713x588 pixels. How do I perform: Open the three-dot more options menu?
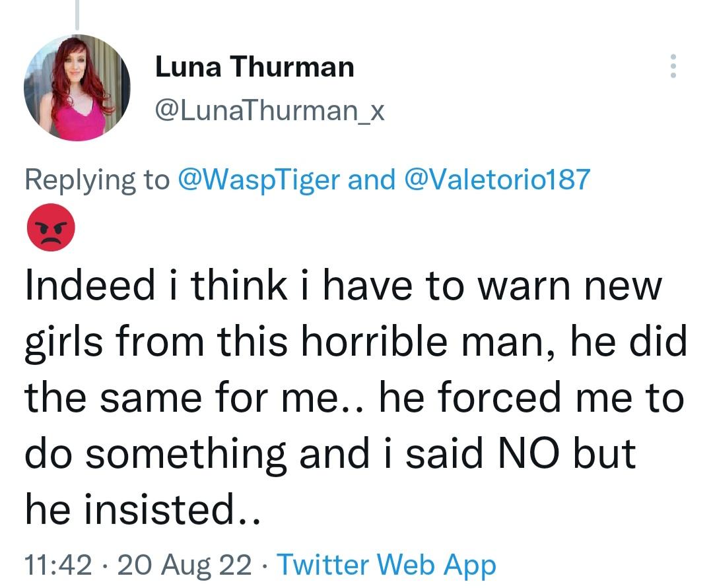(673, 67)
